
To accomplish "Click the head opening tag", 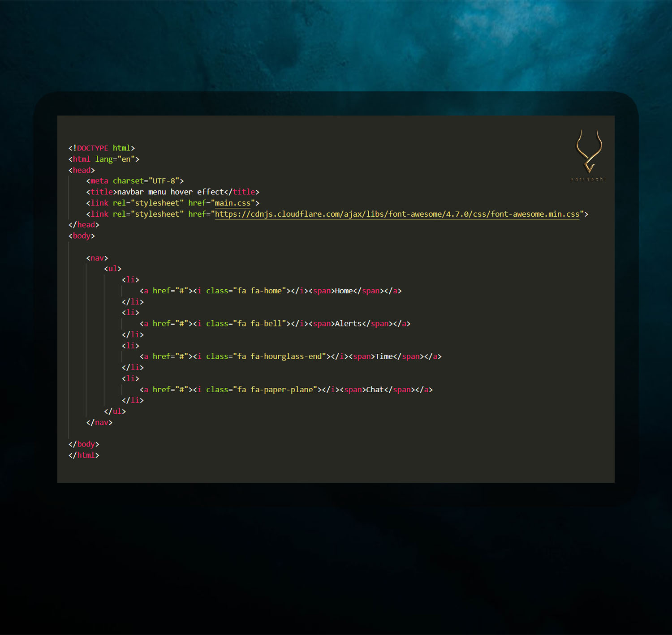I will (81, 170).
